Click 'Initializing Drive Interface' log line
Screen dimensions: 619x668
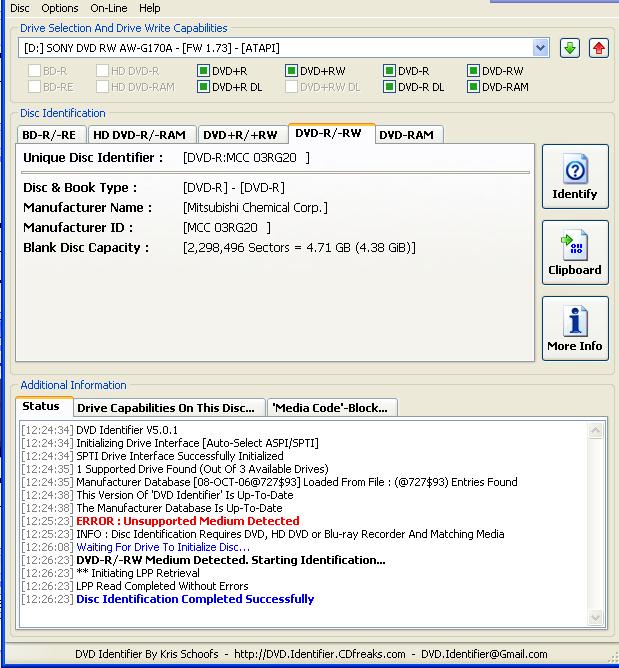[197, 443]
